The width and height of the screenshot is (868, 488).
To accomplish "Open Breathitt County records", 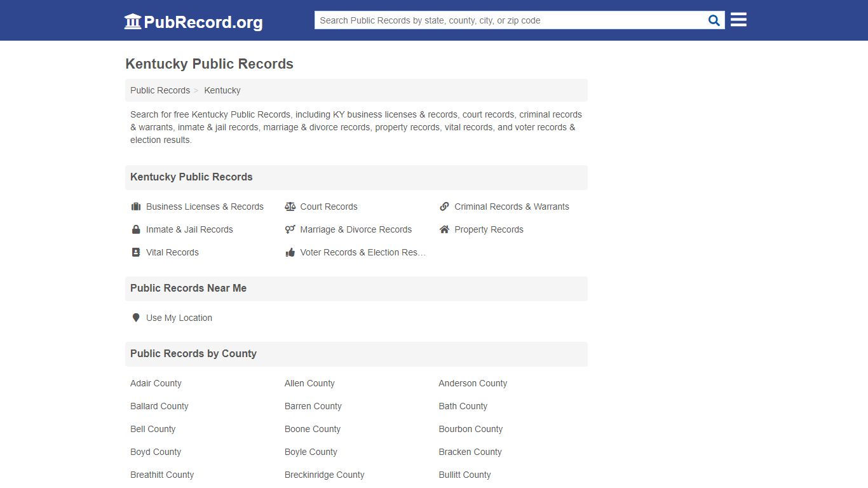I will tap(162, 475).
